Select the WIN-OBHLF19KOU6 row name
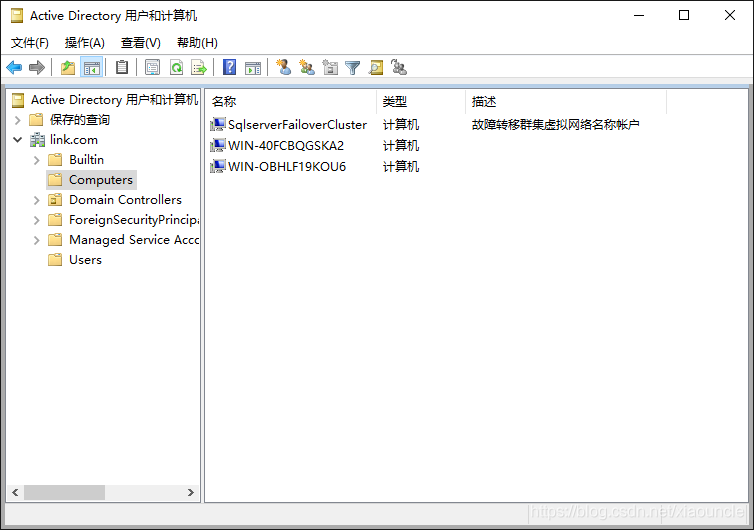Viewport: 754px width, 530px height. click(287, 167)
